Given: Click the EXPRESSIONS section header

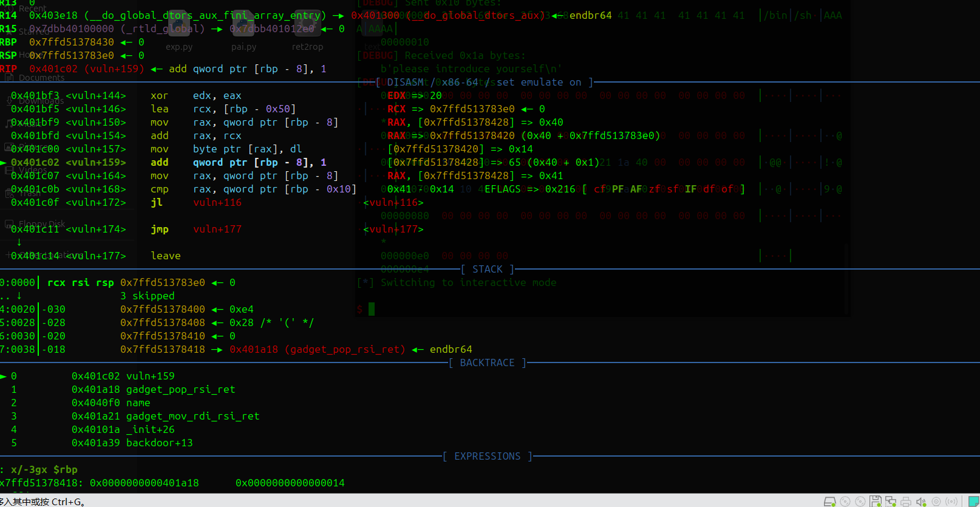Looking at the screenshot, I should pos(487,456).
